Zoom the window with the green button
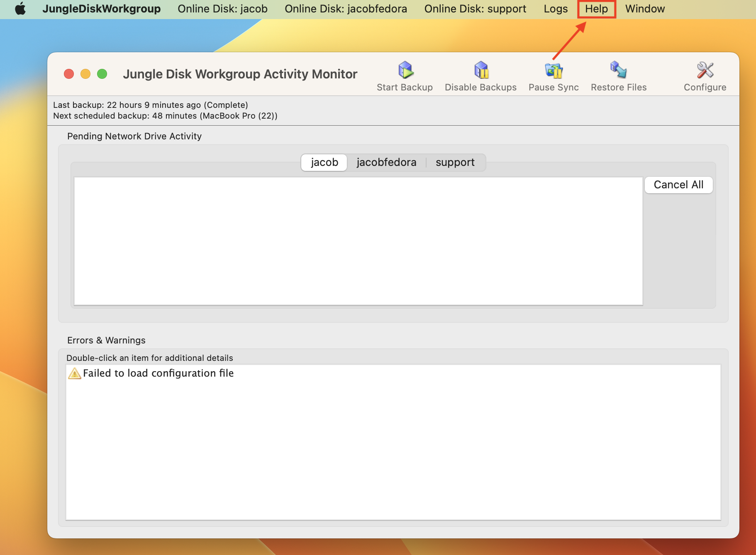Screen dimensions: 756x555 [102, 74]
